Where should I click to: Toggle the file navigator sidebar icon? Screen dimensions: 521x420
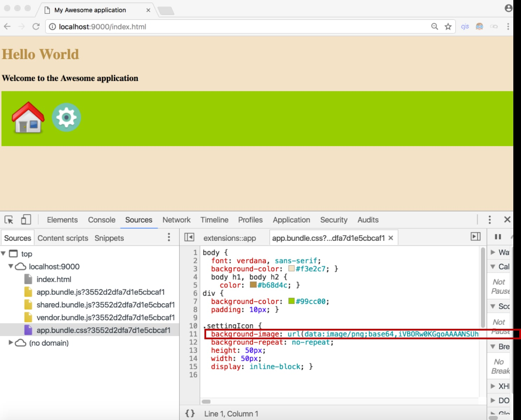[x=189, y=237]
